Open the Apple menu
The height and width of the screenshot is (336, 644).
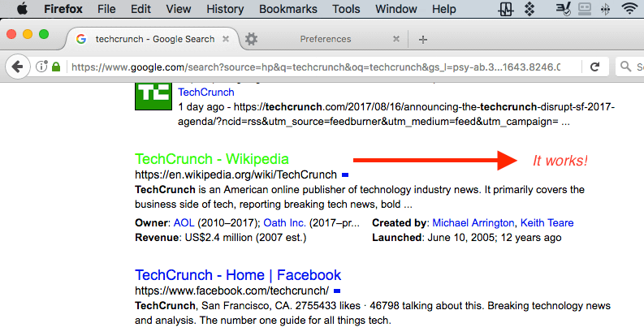click(x=22, y=9)
